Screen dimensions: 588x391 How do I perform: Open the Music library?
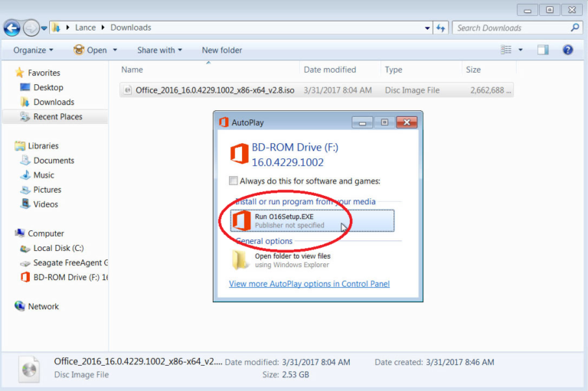click(x=44, y=175)
